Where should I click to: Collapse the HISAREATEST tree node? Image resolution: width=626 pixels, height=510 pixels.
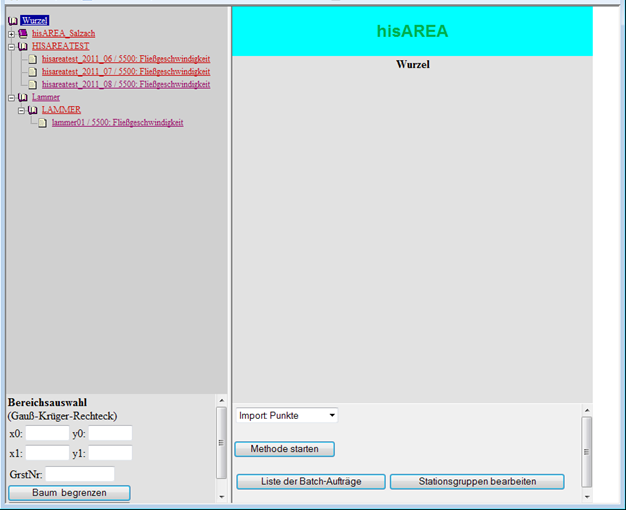[x=12, y=47]
